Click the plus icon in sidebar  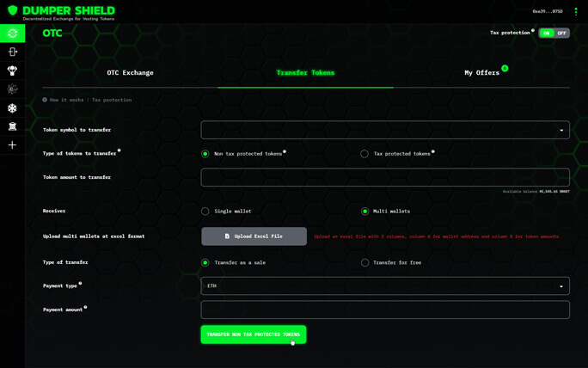click(x=12, y=145)
